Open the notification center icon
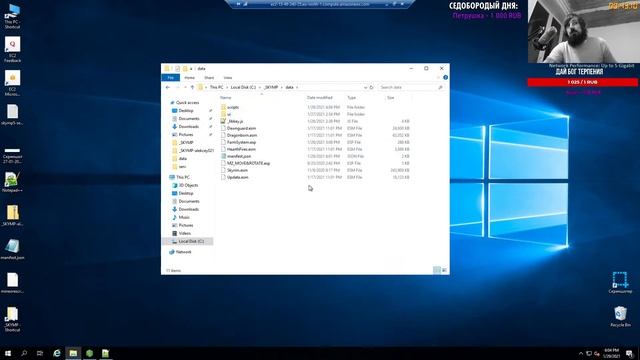This screenshot has width=640, height=360. [x=629, y=353]
